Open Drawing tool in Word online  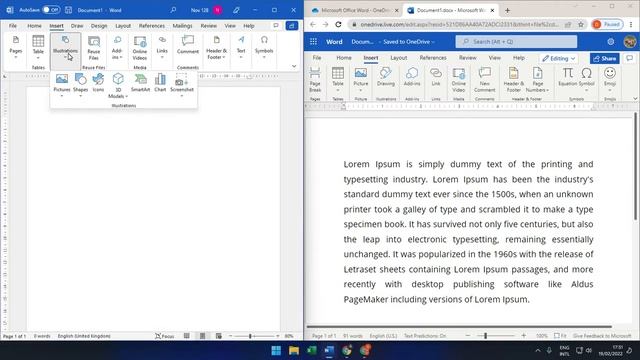pos(385,77)
